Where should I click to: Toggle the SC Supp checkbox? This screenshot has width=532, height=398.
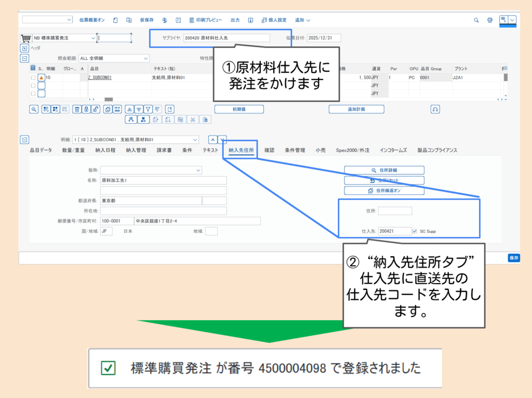coord(414,231)
